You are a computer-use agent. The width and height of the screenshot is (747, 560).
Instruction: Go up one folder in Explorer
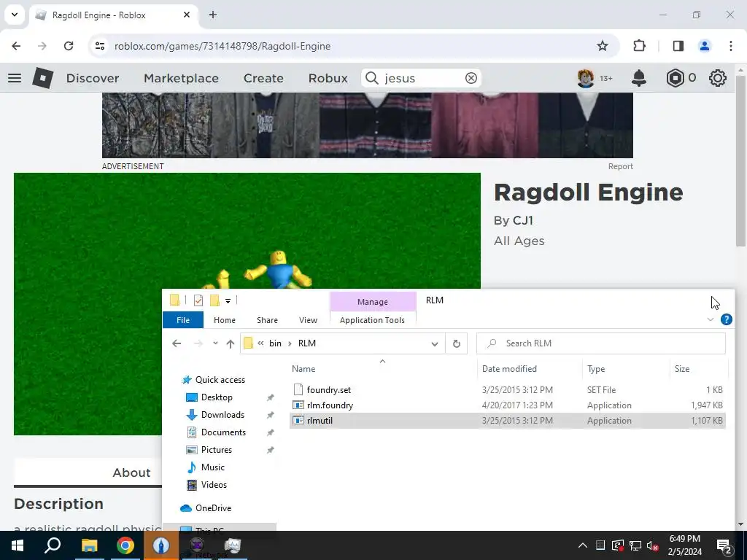[x=230, y=343]
